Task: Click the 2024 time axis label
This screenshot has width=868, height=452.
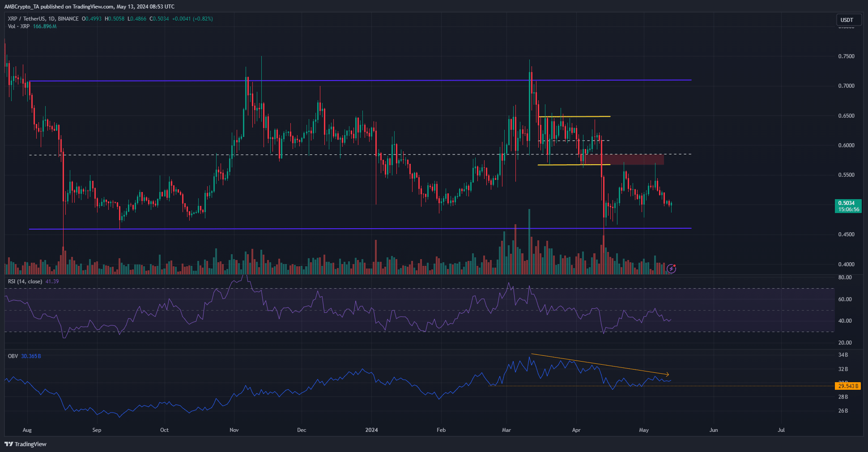Action: coord(371,430)
